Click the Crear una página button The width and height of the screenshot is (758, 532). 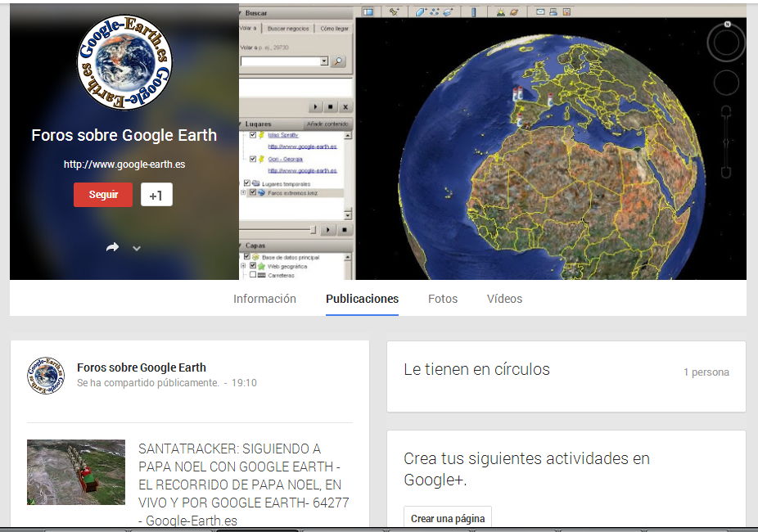(448, 518)
